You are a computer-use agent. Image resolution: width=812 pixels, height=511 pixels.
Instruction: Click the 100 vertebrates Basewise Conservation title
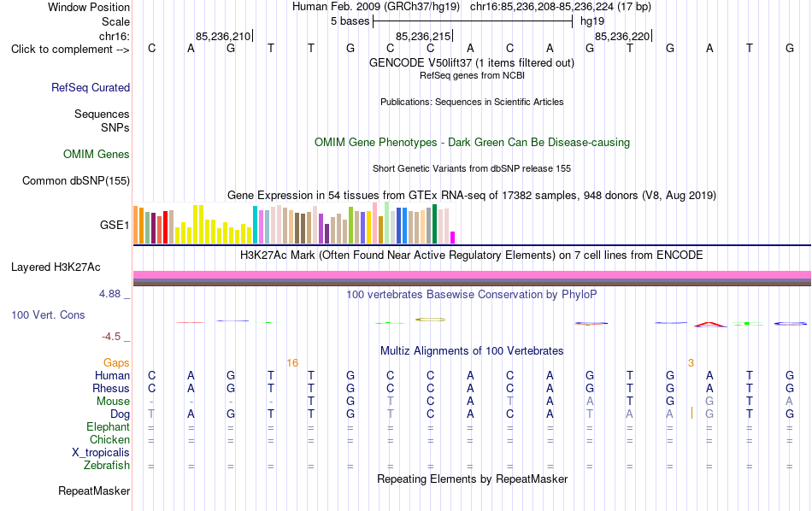(472, 295)
